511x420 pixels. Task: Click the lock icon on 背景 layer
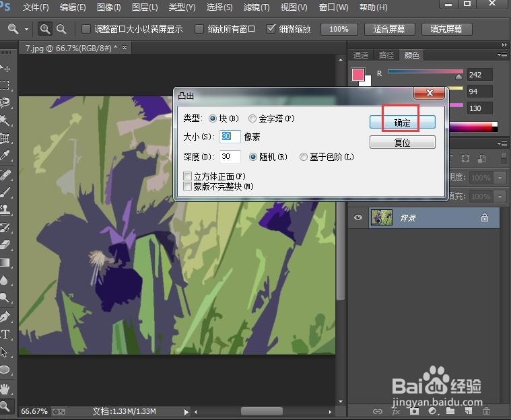[485, 217]
